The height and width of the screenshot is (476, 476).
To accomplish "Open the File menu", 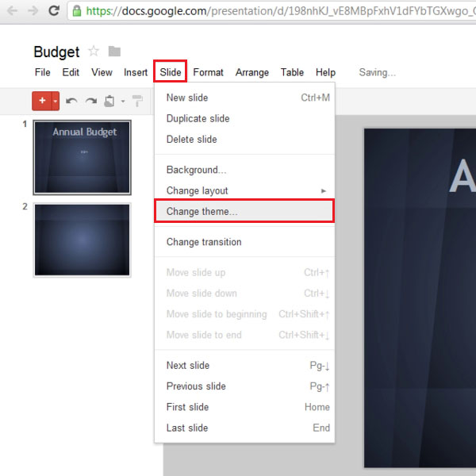I will click(43, 72).
